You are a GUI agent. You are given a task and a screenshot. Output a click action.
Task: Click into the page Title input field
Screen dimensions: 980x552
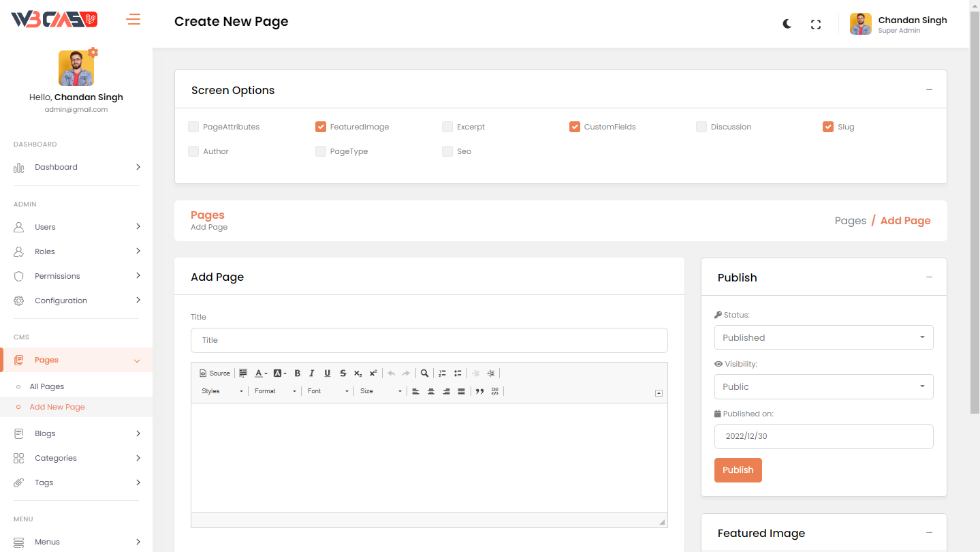point(429,340)
